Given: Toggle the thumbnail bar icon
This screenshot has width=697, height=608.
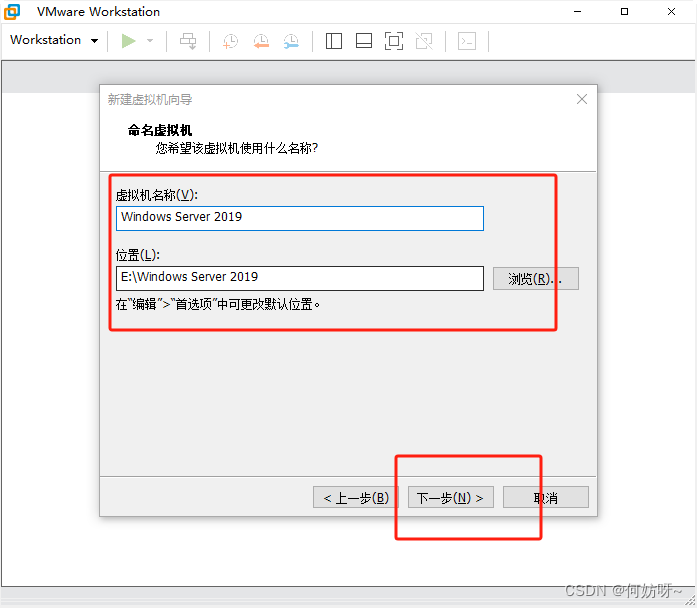Looking at the screenshot, I should [364, 41].
